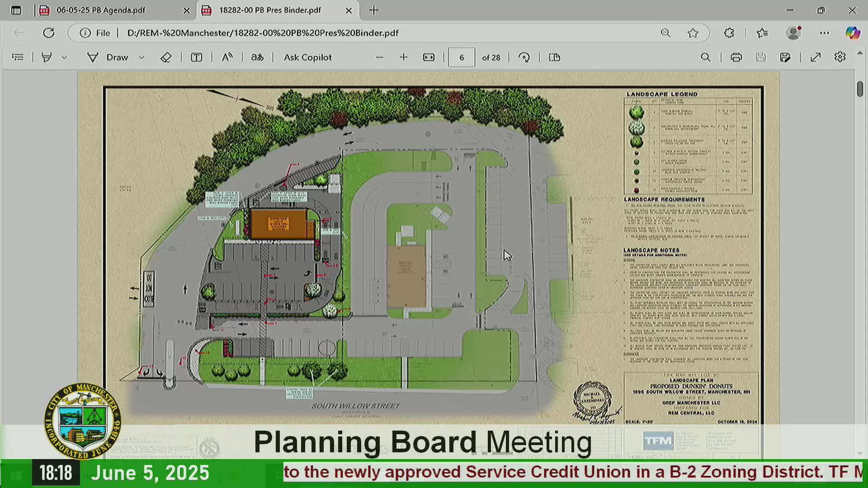The width and height of the screenshot is (868, 488).
Task: Expand the highlight color dropdown arrow
Action: pos(64,57)
